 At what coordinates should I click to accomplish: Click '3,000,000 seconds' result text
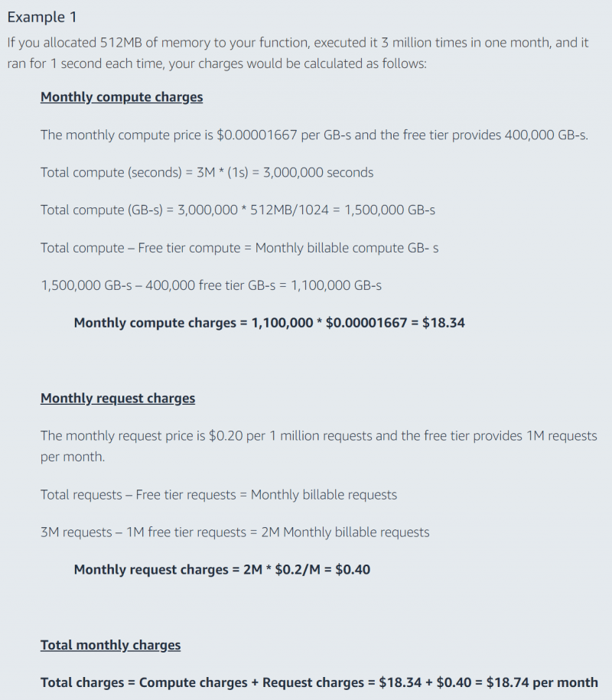coord(318,172)
